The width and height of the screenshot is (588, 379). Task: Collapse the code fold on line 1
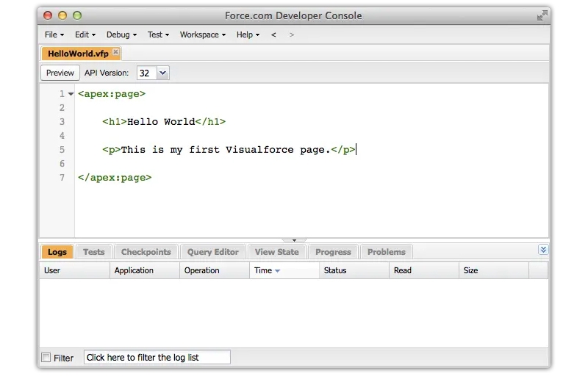71,94
